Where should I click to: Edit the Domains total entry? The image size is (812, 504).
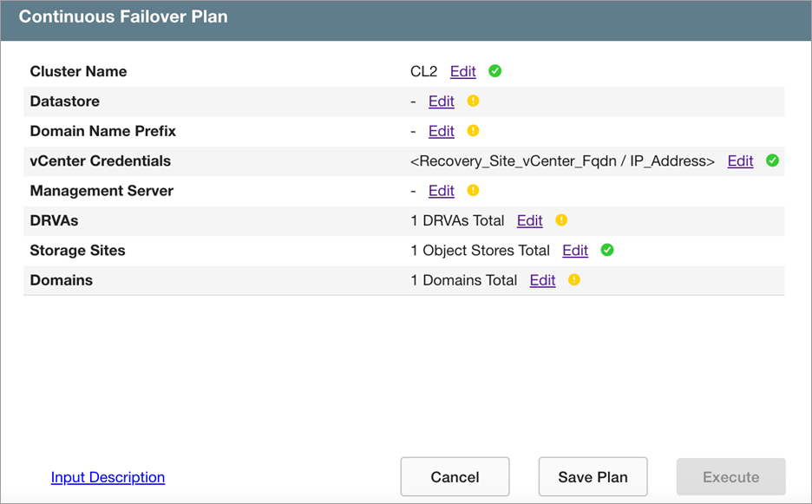(543, 280)
